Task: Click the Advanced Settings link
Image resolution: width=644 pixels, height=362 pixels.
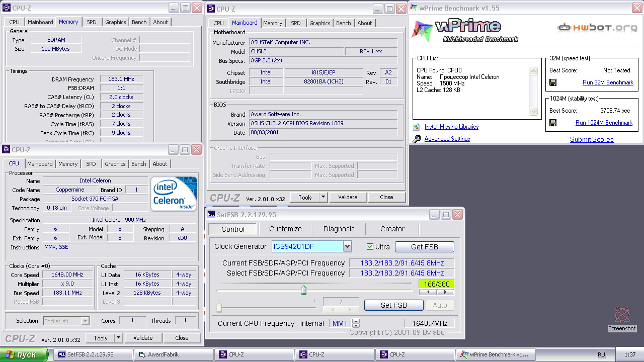Action: point(447,139)
